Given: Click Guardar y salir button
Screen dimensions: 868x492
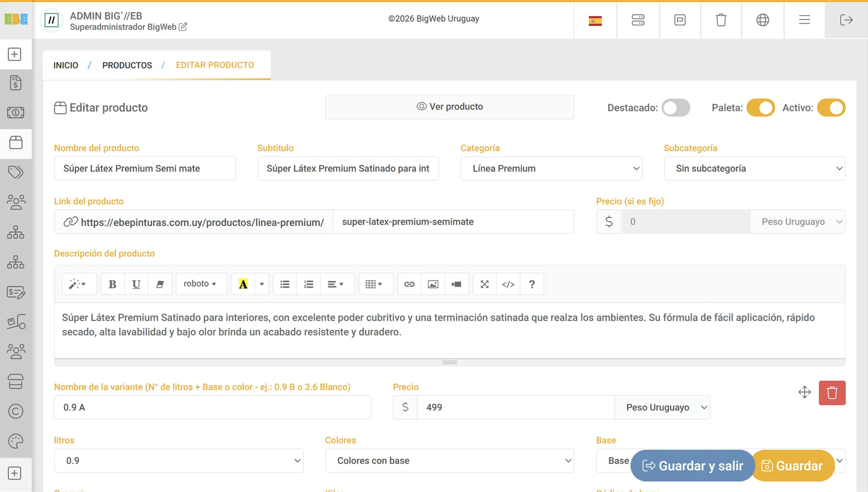Looking at the screenshot, I should (x=693, y=466).
